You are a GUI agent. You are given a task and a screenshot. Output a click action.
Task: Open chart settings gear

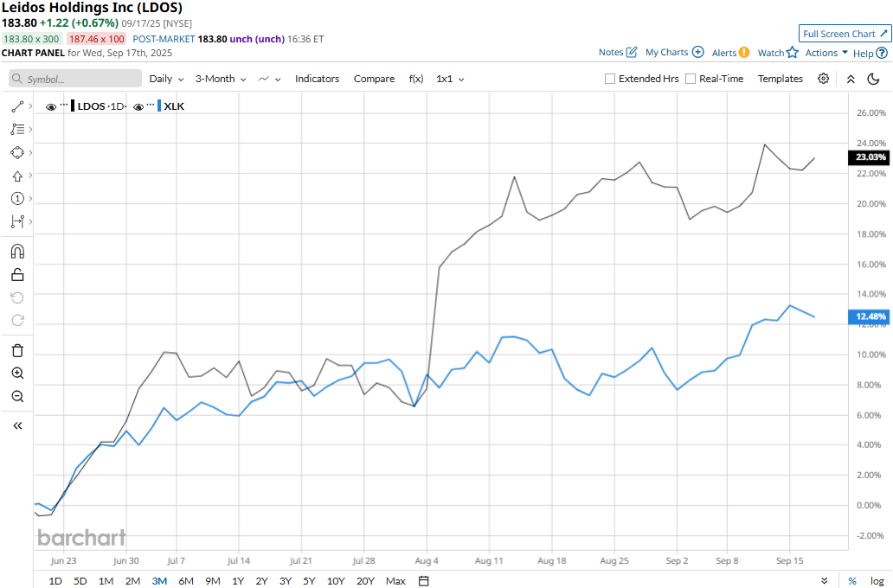click(x=823, y=79)
